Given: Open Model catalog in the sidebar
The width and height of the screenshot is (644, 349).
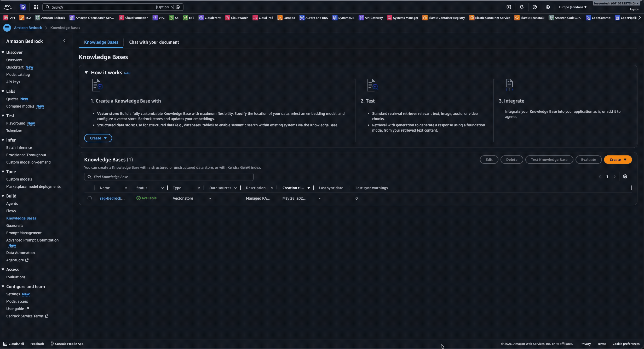Looking at the screenshot, I should [x=18, y=75].
